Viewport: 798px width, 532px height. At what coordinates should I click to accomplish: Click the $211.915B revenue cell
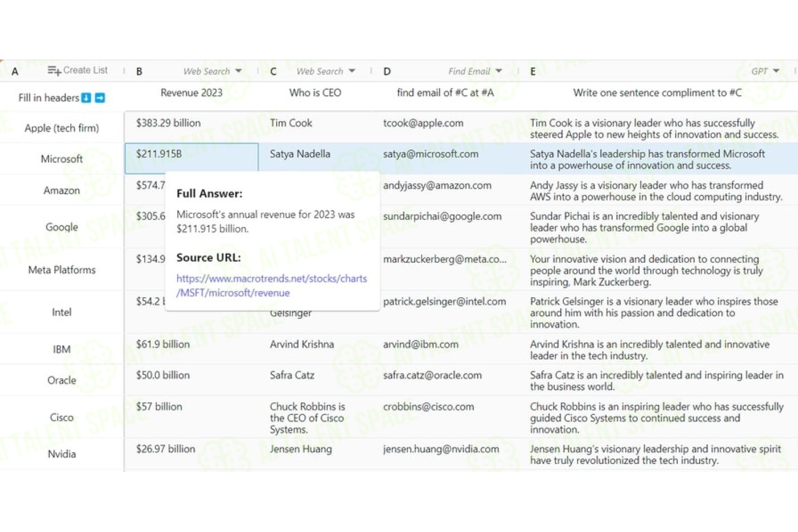(x=192, y=159)
